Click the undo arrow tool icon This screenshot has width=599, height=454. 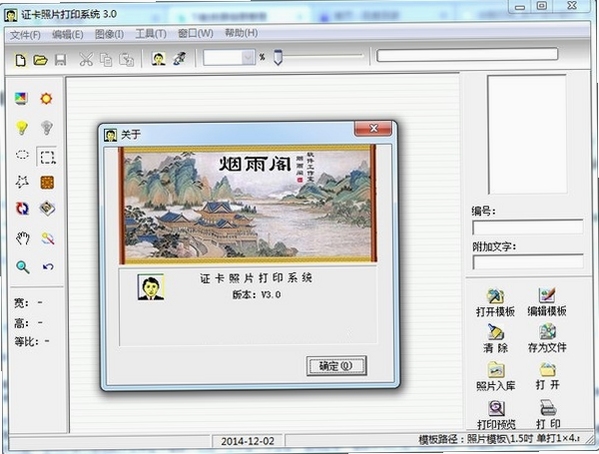click(48, 266)
